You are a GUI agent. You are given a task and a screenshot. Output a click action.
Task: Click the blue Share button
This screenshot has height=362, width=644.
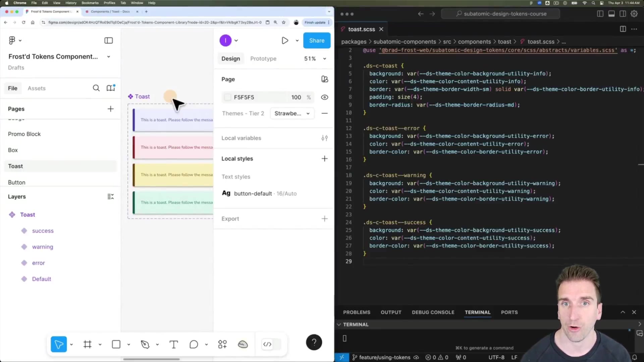point(317,41)
